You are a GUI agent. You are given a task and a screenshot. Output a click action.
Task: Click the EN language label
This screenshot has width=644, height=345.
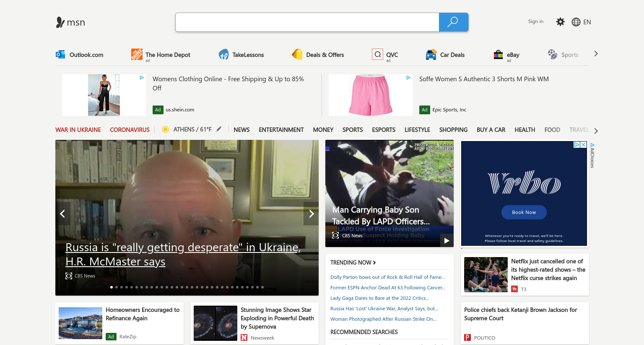587,22
